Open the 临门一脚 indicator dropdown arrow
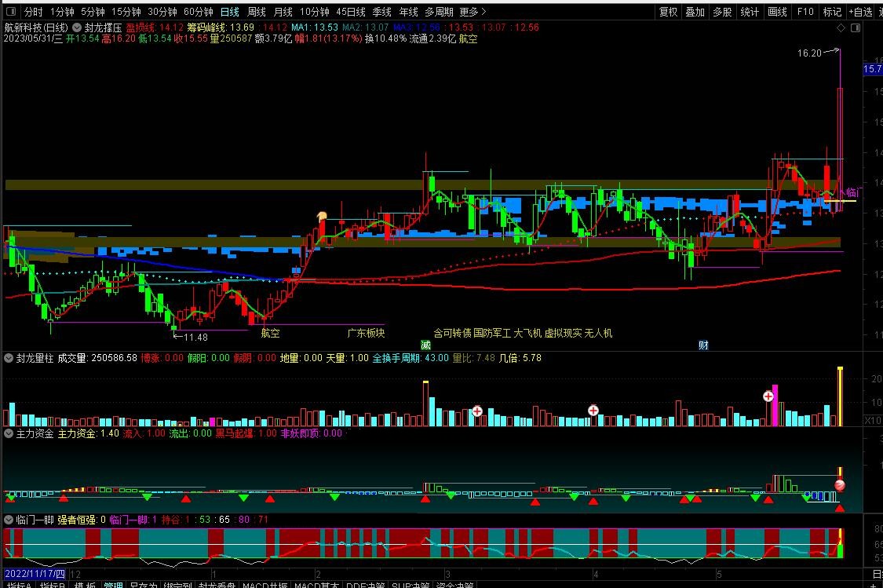Viewport: 883px width, 588px height. pyautogui.click(x=9, y=519)
